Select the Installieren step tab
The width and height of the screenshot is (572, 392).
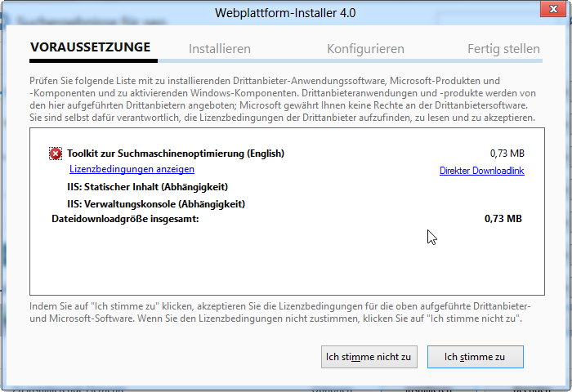(220, 49)
